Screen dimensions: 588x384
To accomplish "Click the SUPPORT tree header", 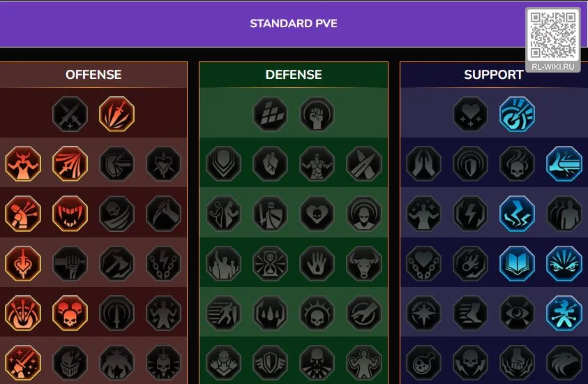I will point(494,75).
